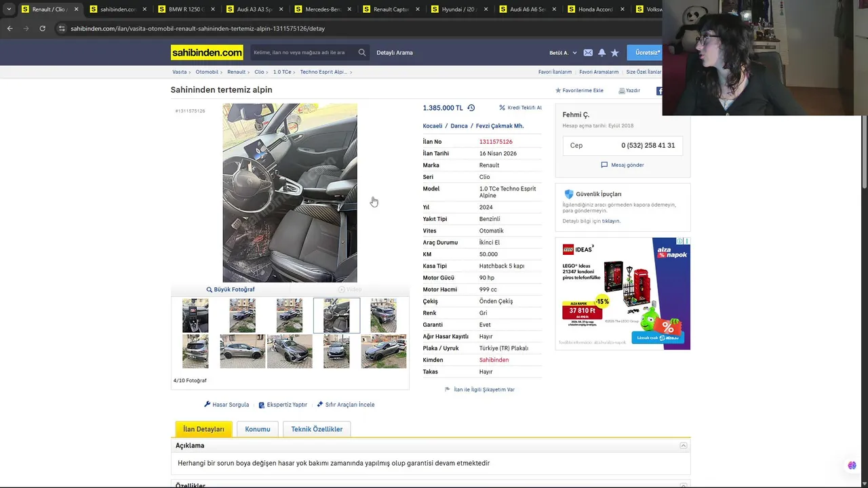Switch to the Mercedes-Benz tab
Viewport: 868px width, 488px height.
(x=322, y=9)
